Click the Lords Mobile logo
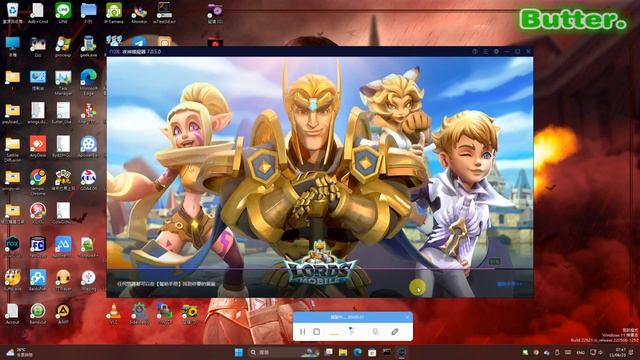 tap(320, 264)
